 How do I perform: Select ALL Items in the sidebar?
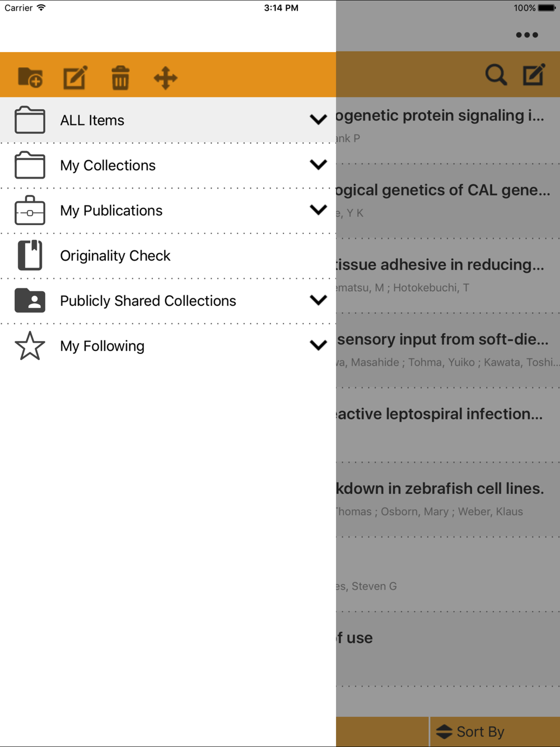168,120
